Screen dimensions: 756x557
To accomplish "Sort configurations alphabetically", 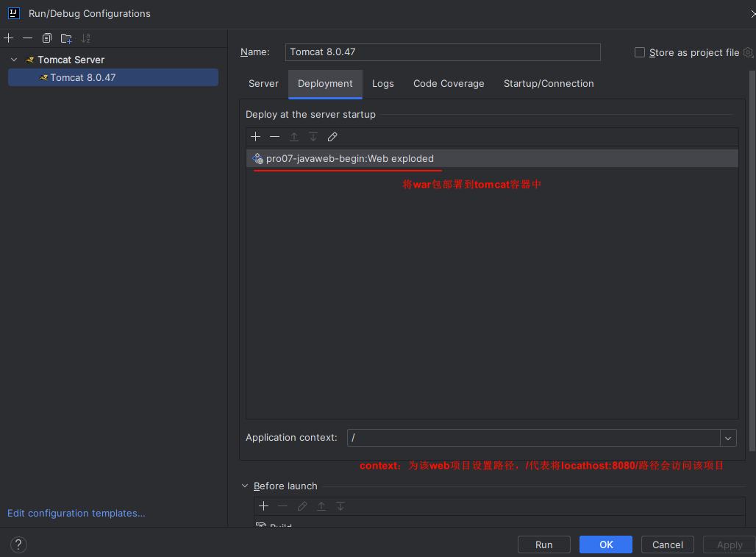I will coord(85,38).
